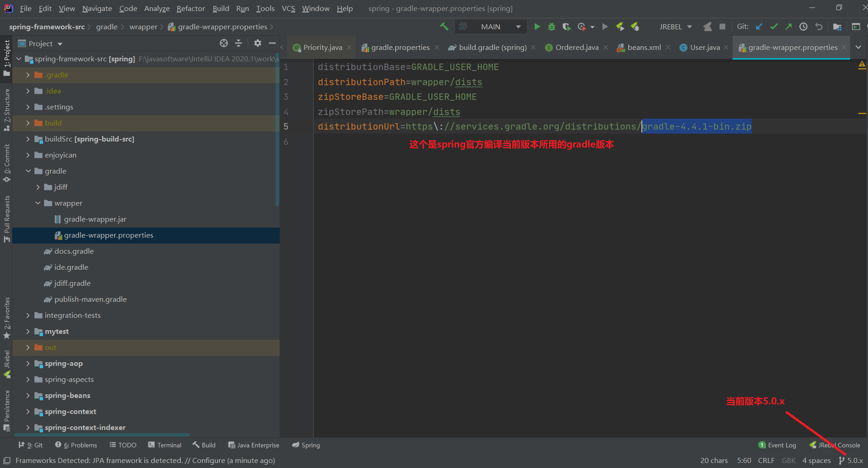868x468 pixels.
Task: Close the Ordered.java tab
Action: pos(606,47)
